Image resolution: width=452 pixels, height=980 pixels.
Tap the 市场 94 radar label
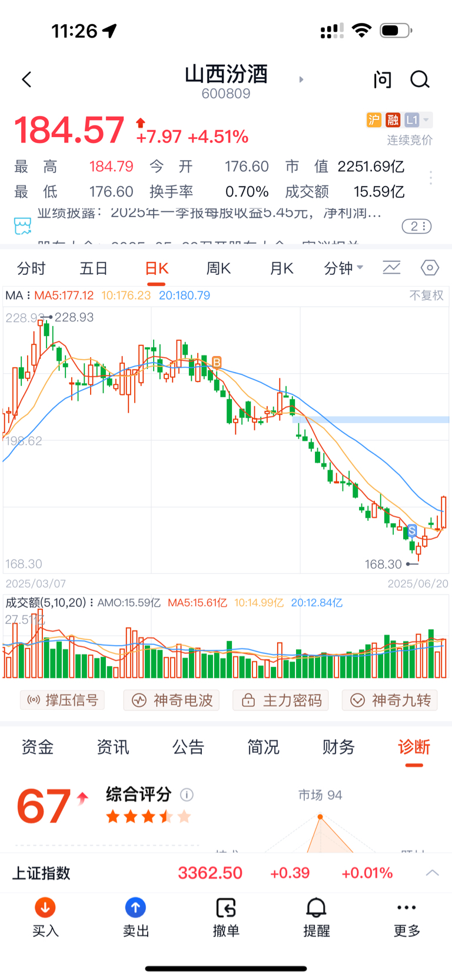click(320, 795)
